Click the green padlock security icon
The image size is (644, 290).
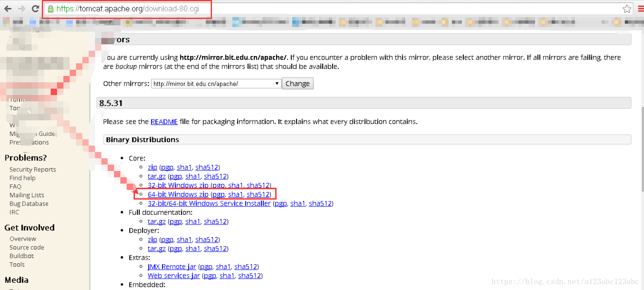(51, 9)
